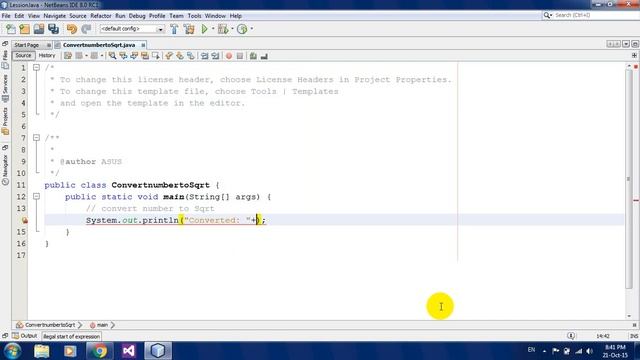Viewport: 640px width, 360px height.
Task: Collapse the Javadoc fold at line 7
Action: [x=36, y=138]
